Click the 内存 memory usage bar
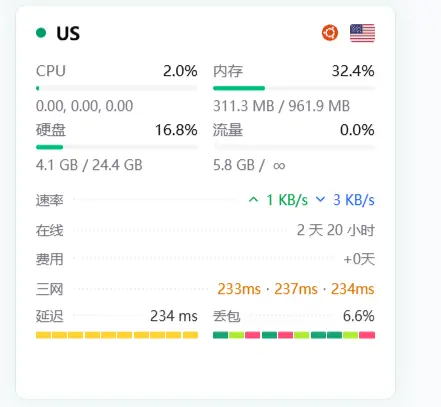Screen dimensions: 441x407 coord(294,88)
